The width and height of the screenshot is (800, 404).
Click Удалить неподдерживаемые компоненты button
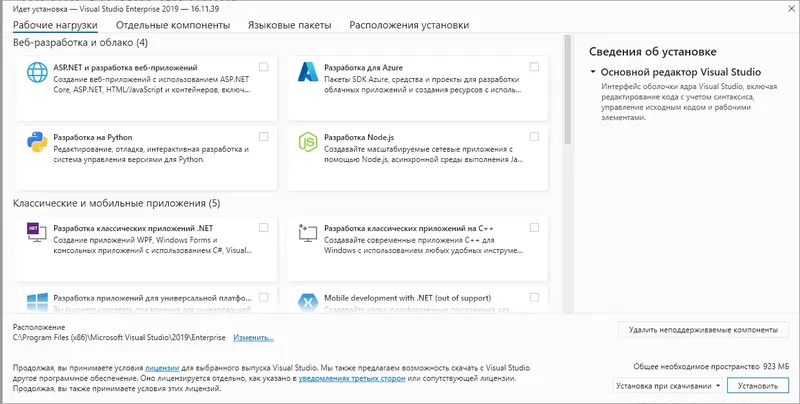[x=704, y=330]
